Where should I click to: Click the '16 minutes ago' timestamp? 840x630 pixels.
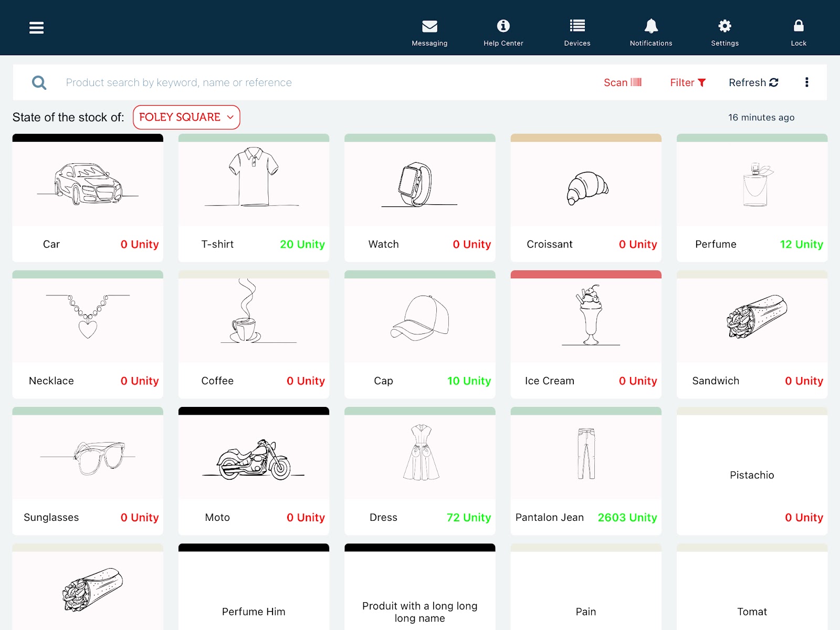coord(761,118)
